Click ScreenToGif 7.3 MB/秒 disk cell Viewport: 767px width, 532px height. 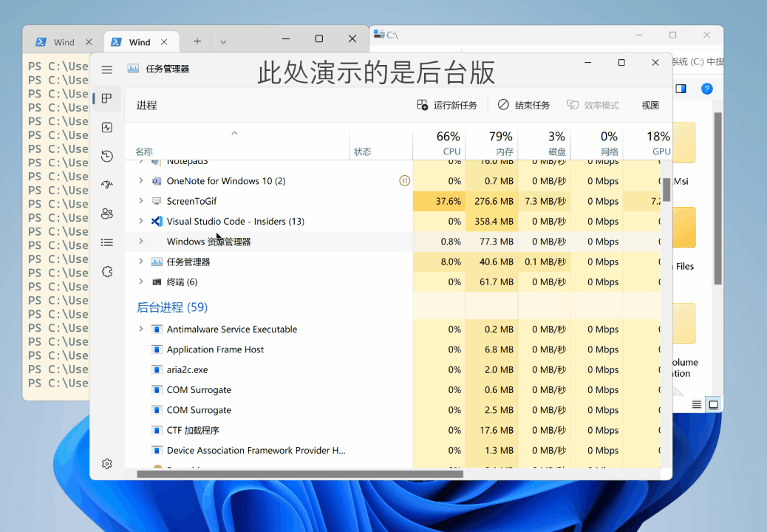544,201
